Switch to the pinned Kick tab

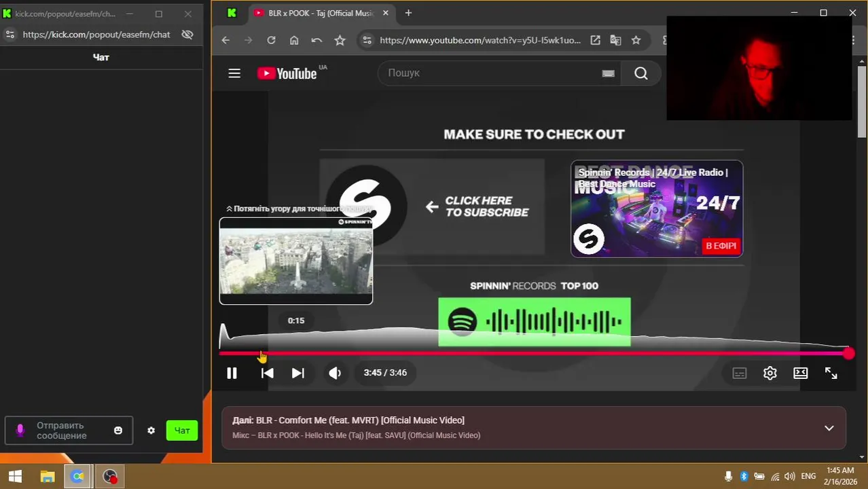click(232, 13)
